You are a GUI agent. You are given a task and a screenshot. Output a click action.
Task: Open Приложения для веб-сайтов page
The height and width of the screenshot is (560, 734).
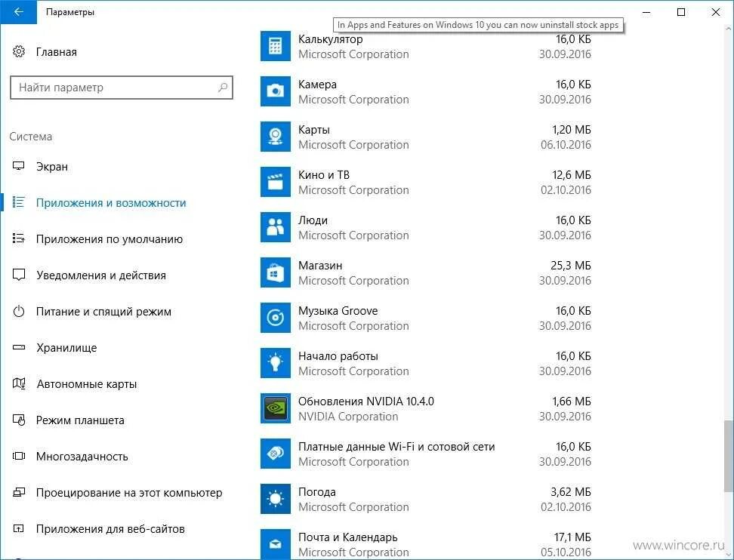coord(110,529)
